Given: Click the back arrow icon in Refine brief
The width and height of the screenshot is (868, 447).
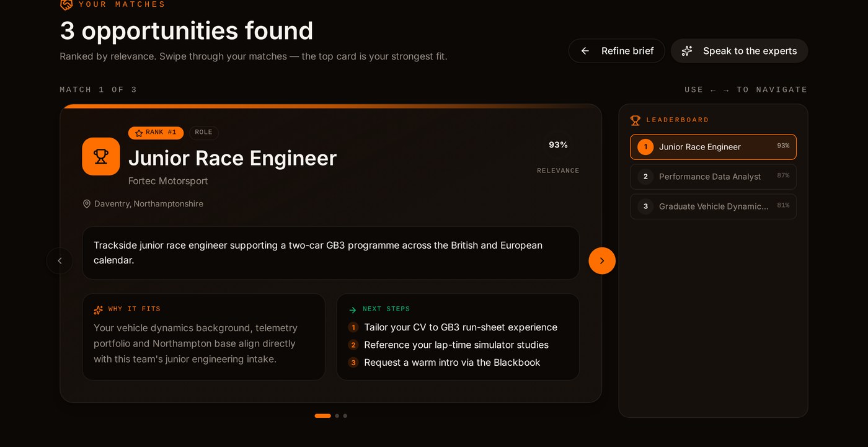Looking at the screenshot, I should [x=585, y=51].
